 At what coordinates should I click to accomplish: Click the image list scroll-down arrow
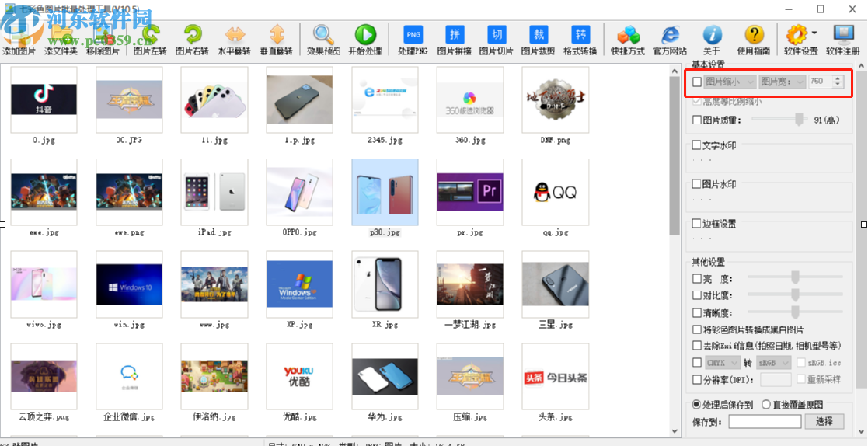(675, 431)
